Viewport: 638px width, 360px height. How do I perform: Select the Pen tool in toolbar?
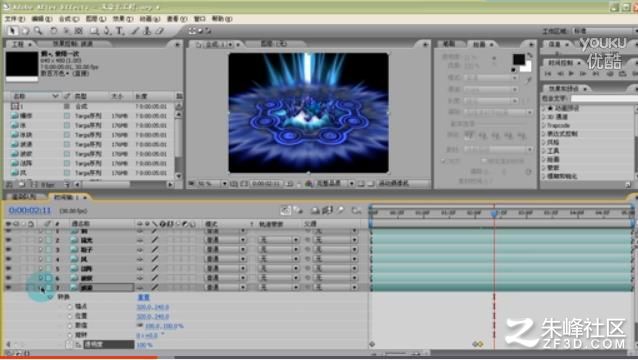click(x=107, y=31)
